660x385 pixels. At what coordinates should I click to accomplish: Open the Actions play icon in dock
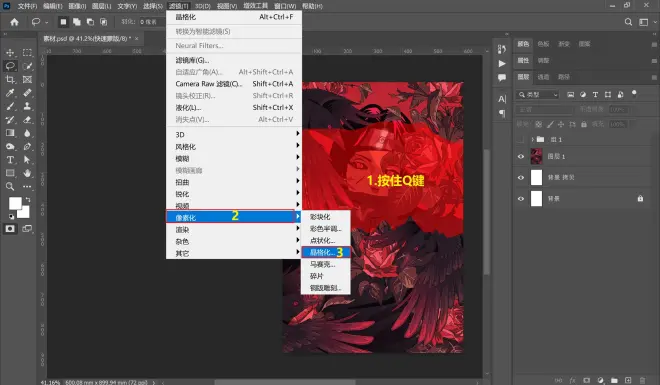502,64
